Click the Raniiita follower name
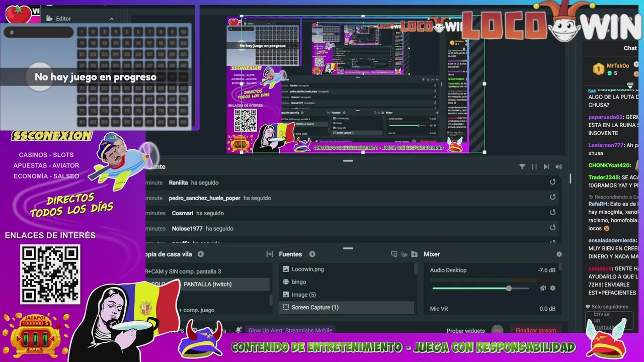 click(178, 183)
